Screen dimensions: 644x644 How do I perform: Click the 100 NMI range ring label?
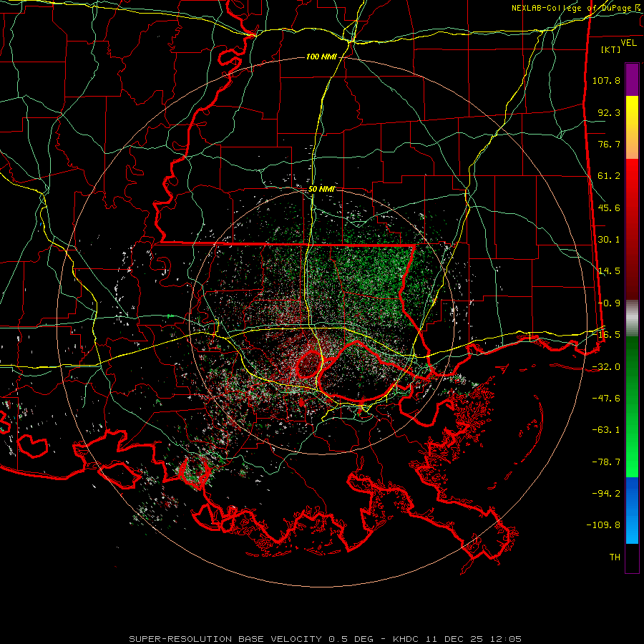click(x=321, y=57)
